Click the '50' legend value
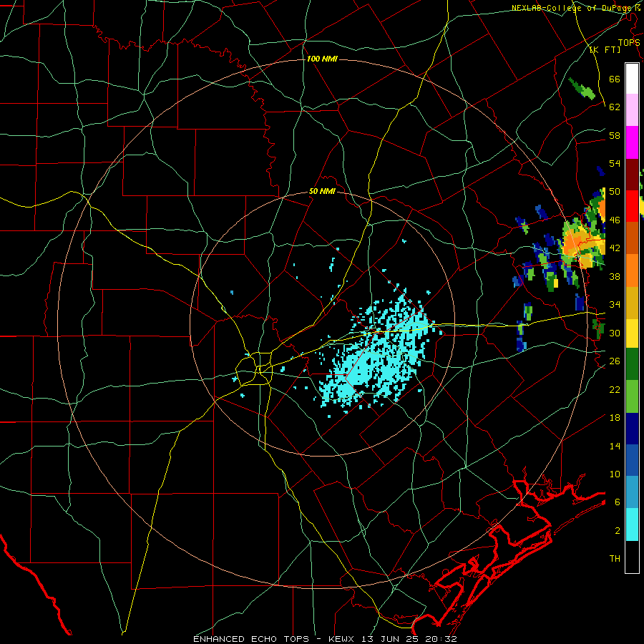This screenshot has width=644, height=644. 615,192
